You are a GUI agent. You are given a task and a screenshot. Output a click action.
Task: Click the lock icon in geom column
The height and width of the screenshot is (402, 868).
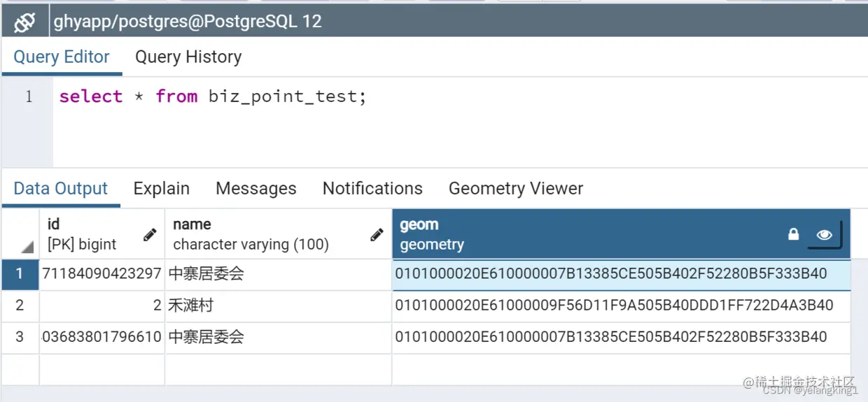[793, 234]
